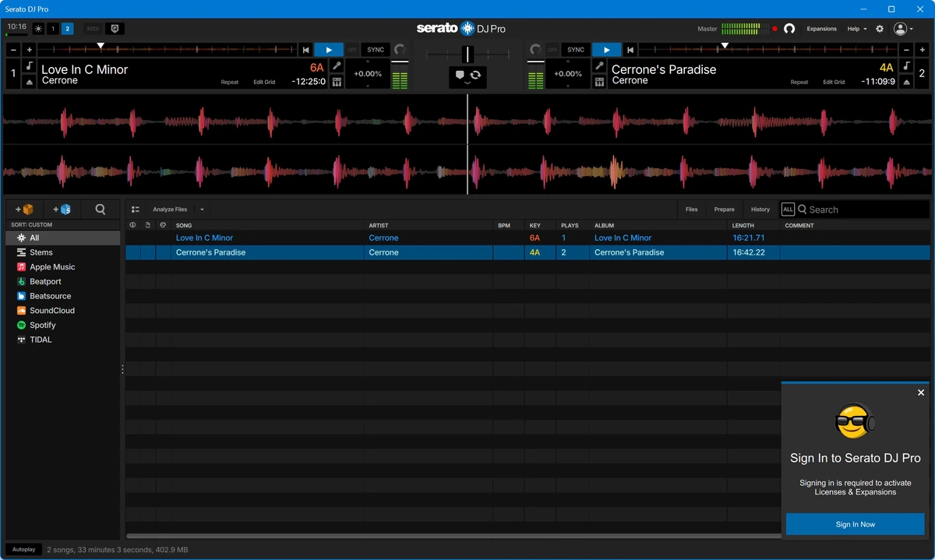Viewport: 935px width, 560px height.
Task: Toggle the library list view icon
Action: 135,210
